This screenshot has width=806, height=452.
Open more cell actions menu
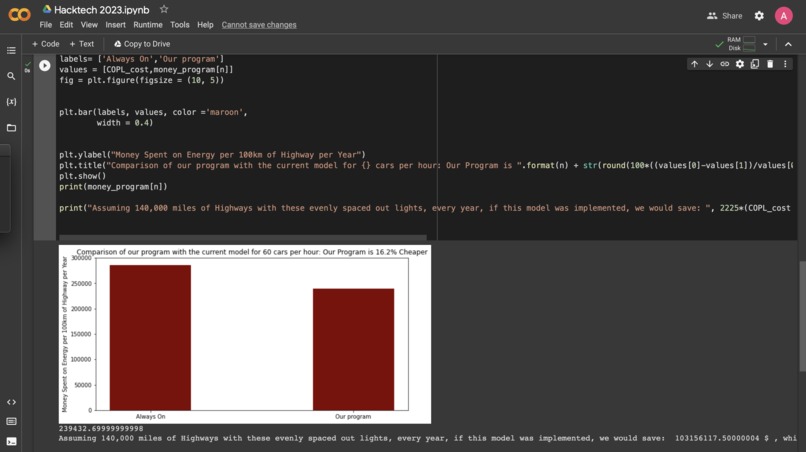click(x=785, y=64)
